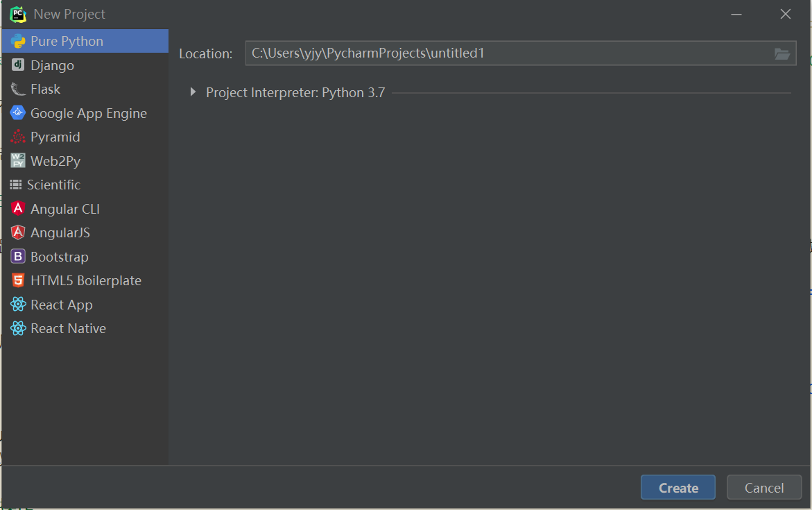Open the folder browser for Location
The height and width of the screenshot is (510, 812).
(x=783, y=53)
